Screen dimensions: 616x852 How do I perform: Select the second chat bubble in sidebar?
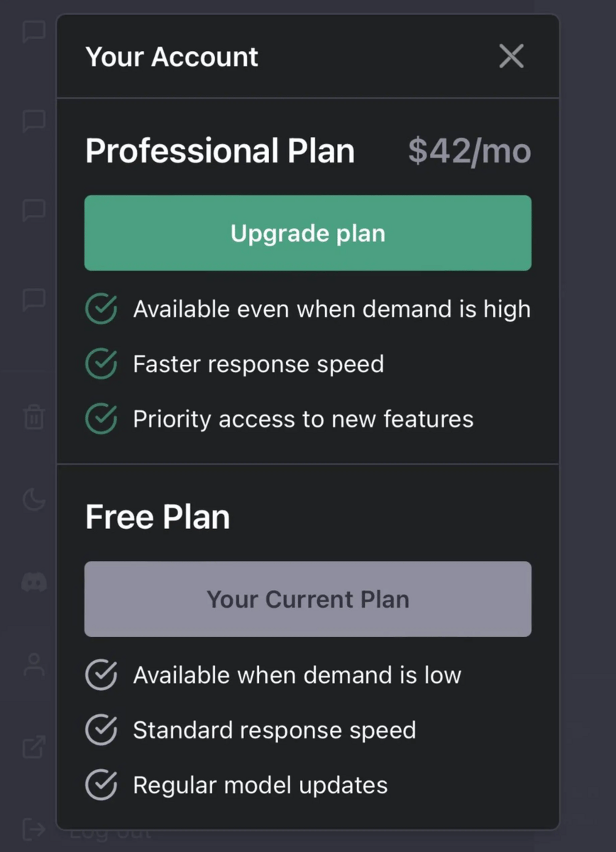[34, 121]
